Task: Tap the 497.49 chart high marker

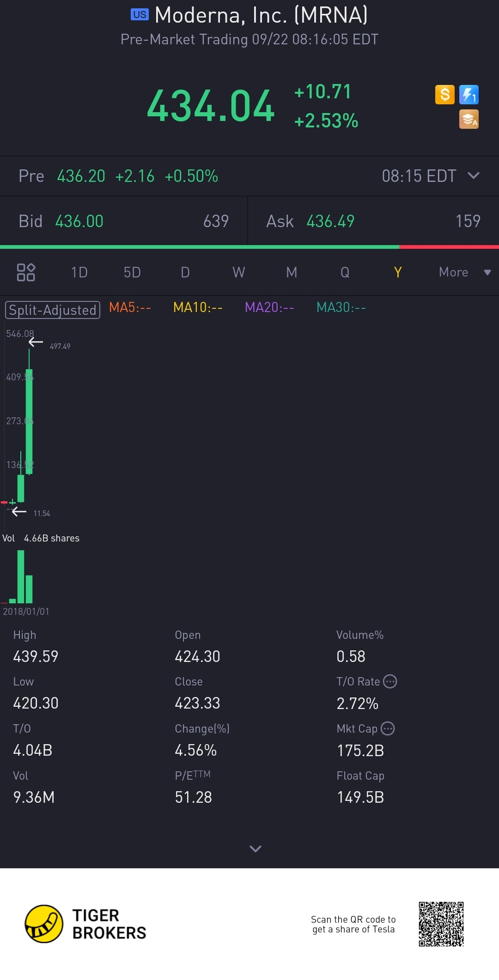Action: (x=60, y=346)
